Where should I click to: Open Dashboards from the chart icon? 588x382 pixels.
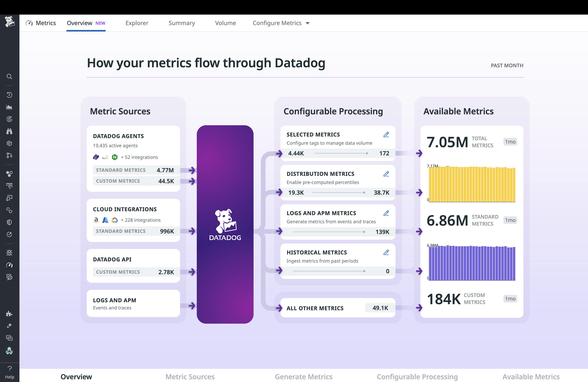(x=9, y=107)
